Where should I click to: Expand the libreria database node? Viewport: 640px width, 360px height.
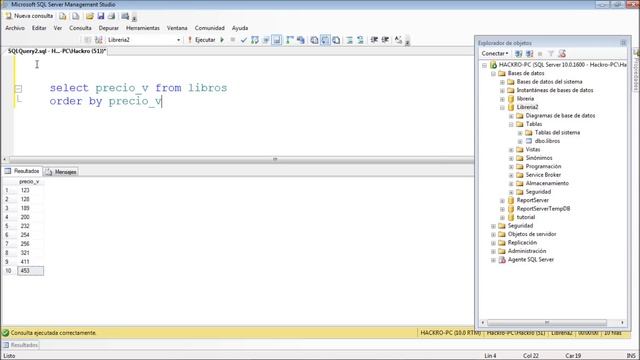(x=502, y=99)
